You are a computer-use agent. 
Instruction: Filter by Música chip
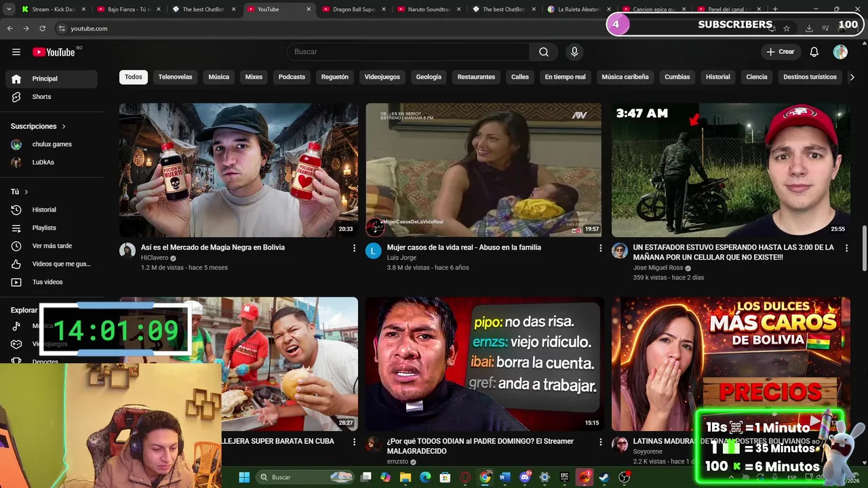tap(218, 77)
